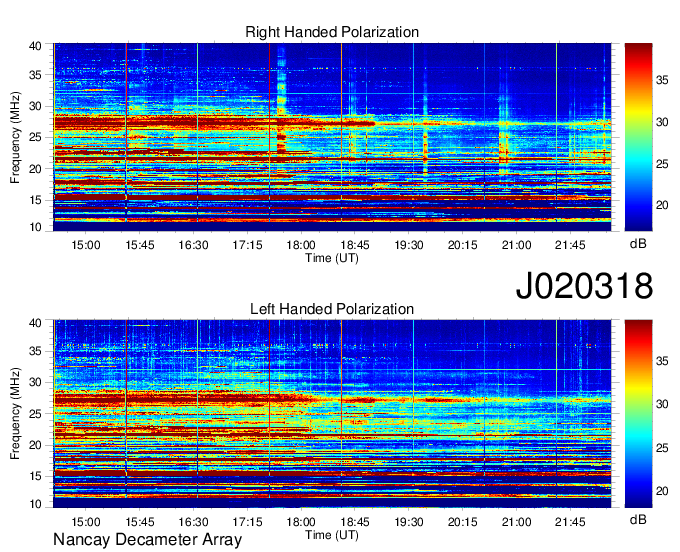Click 'Frequency (MHz)' axis label of right-handed plot
The width and height of the screenshot is (680, 552).
click(x=15, y=137)
